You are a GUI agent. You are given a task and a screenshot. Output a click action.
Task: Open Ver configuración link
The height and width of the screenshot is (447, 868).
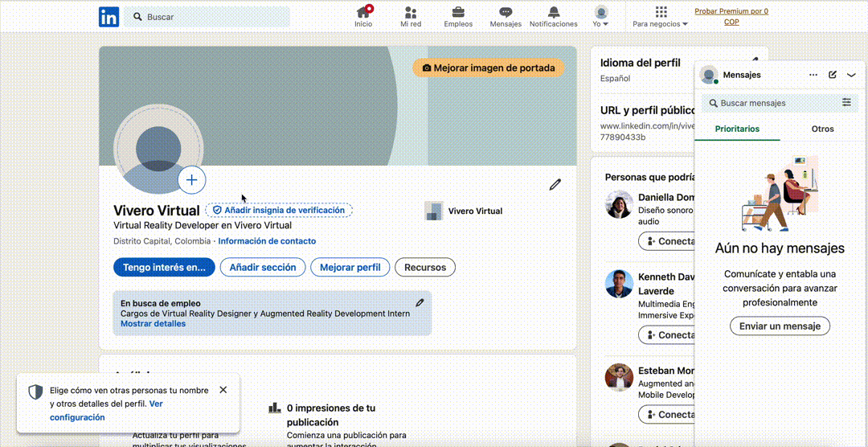[x=106, y=411]
